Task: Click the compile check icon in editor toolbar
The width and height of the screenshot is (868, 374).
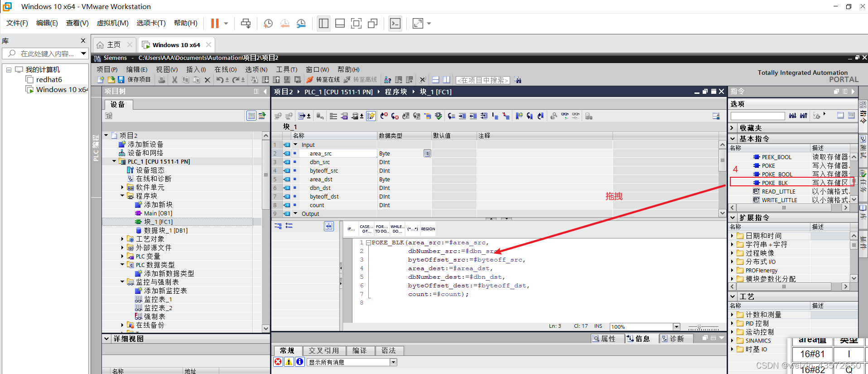Action: pos(438,116)
